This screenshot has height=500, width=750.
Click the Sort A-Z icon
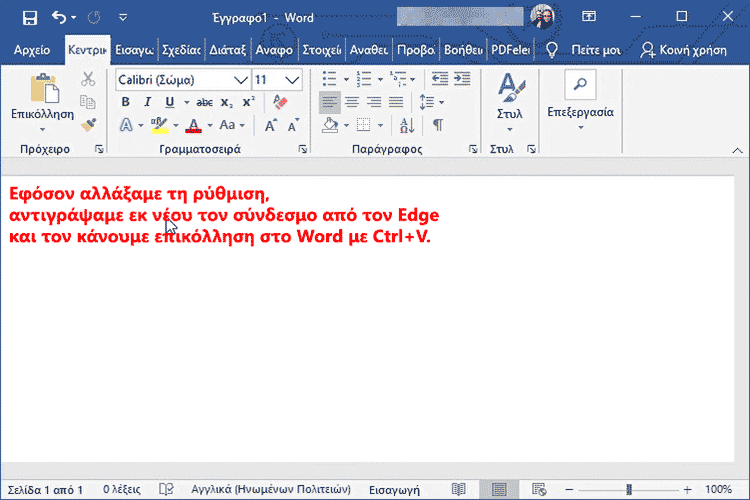407,125
